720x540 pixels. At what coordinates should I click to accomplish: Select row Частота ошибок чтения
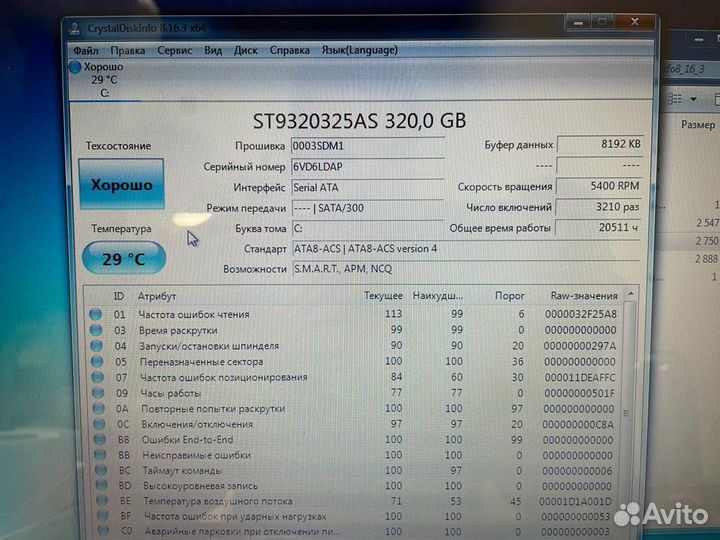353,314
